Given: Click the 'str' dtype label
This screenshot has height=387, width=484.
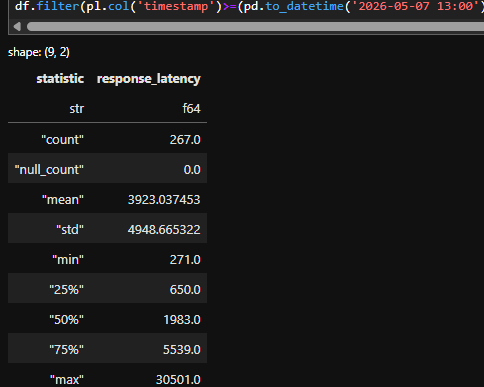Looking at the screenshot, I should click(77, 109).
